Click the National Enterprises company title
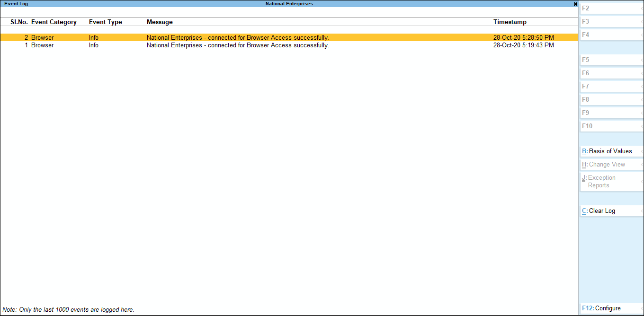The height and width of the screenshot is (316, 644). 289,4
